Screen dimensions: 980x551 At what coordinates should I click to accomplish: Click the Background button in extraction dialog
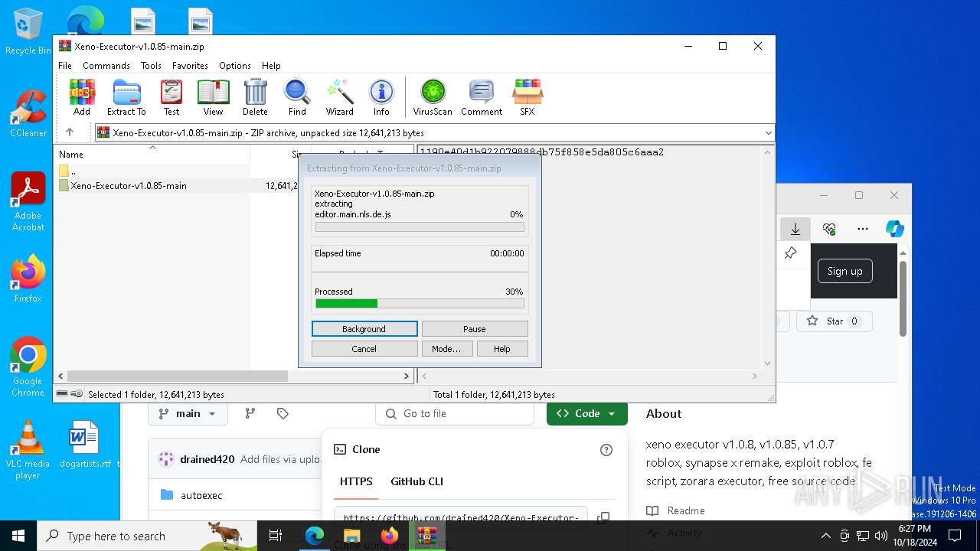pos(364,329)
